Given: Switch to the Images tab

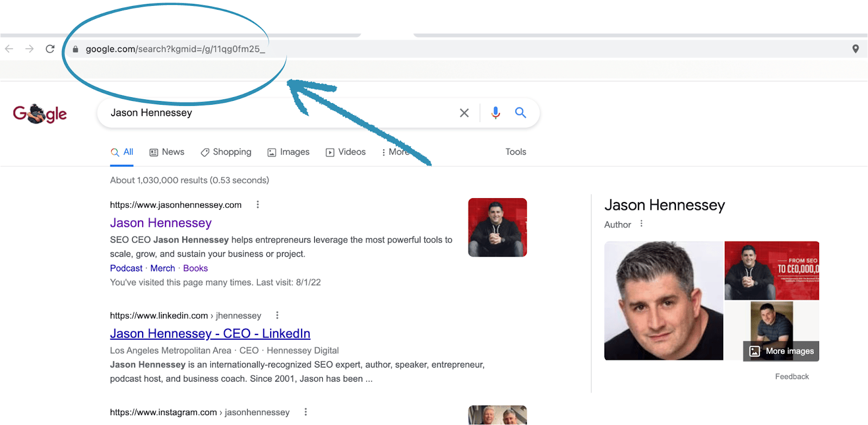Looking at the screenshot, I should click(x=289, y=152).
